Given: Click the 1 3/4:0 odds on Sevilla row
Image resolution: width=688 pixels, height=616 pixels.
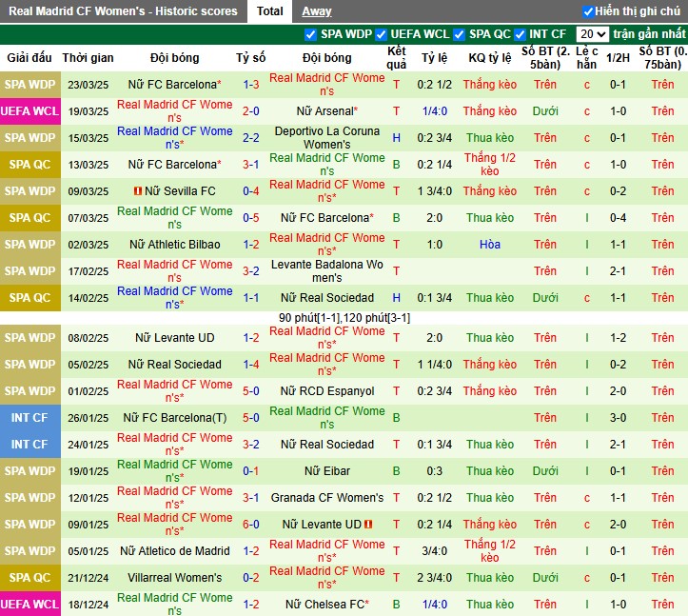Looking at the screenshot, I should coord(434,191).
